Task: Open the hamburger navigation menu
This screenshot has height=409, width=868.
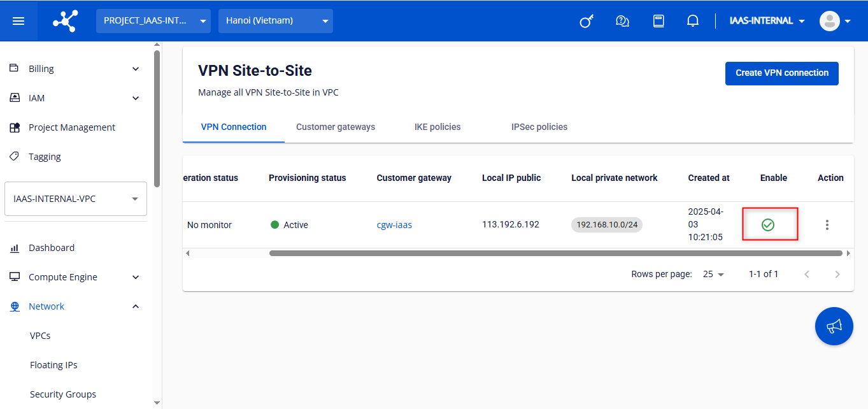Action: click(x=18, y=21)
